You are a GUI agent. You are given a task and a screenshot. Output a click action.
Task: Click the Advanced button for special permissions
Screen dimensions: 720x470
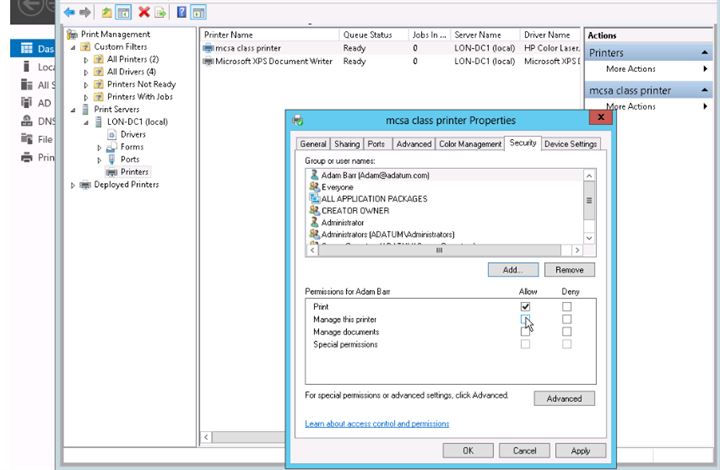coord(564,398)
